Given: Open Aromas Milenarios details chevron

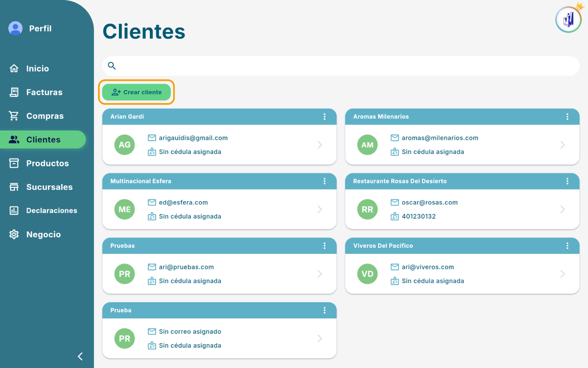Looking at the screenshot, I should coord(563,145).
